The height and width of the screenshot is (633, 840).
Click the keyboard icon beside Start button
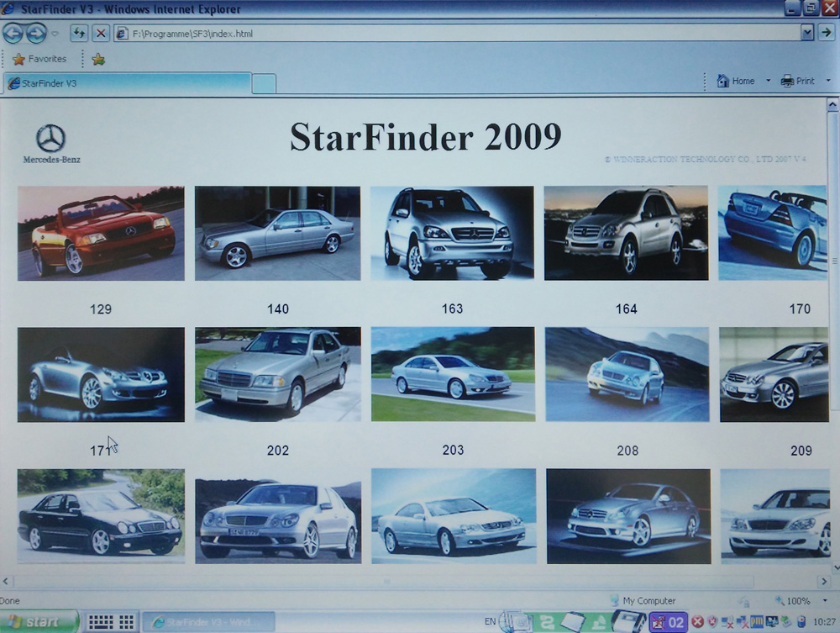pos(100,622)
